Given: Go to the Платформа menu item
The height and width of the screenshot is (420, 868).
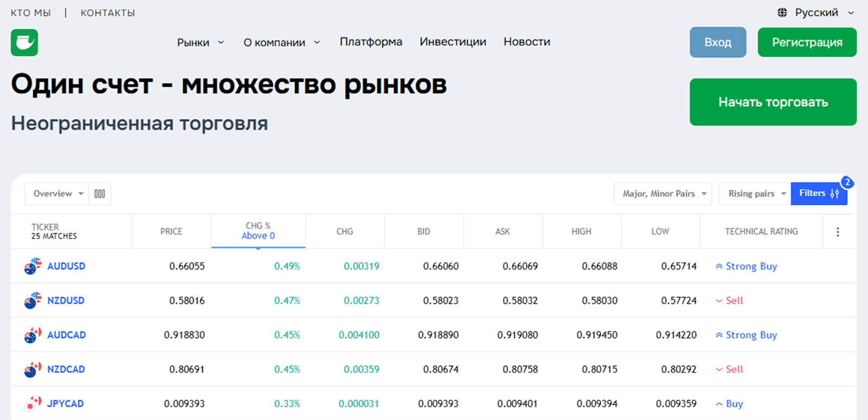Looking at the screenshot, I should click(x=371, y=42).
